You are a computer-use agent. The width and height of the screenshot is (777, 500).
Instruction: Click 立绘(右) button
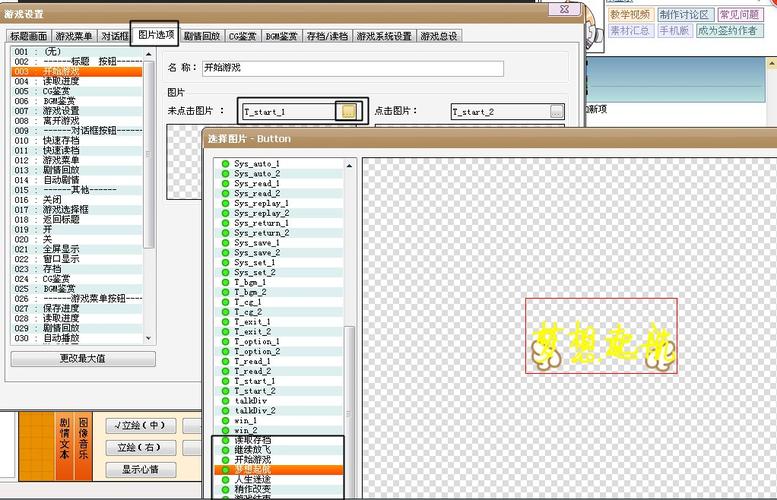click(141, 447)
